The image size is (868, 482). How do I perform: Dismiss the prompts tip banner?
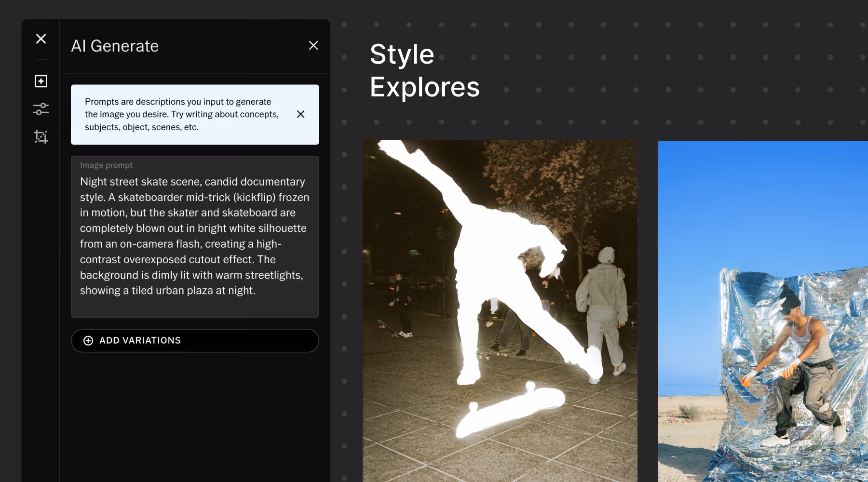pyautogui.click(x=300, y=114)
